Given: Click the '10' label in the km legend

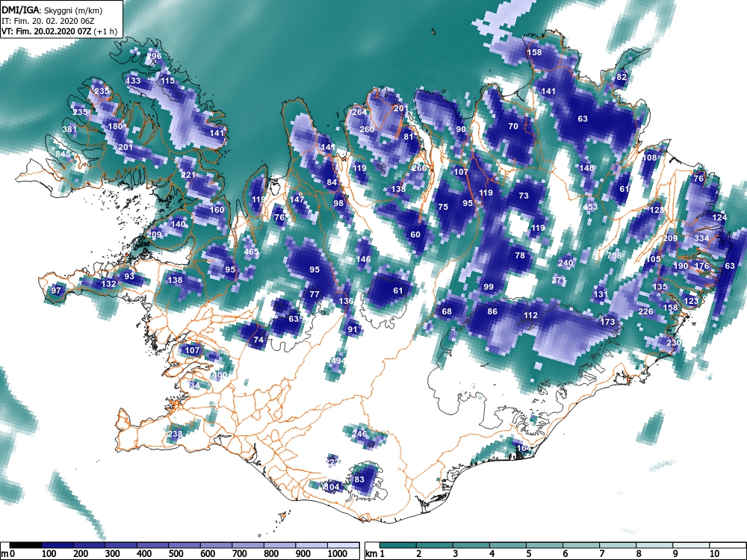Looking at the screenshot, I should (x=713, y=554).
